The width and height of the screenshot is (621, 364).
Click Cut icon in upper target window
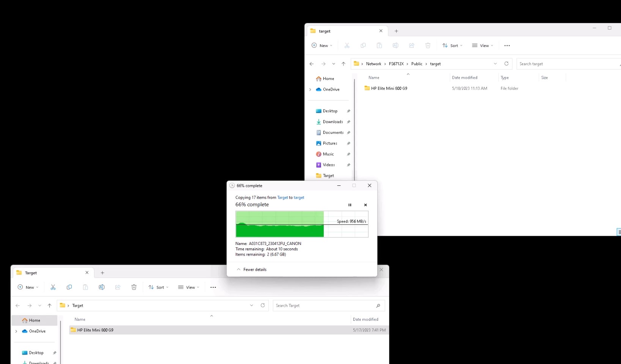tap(347, 45)
